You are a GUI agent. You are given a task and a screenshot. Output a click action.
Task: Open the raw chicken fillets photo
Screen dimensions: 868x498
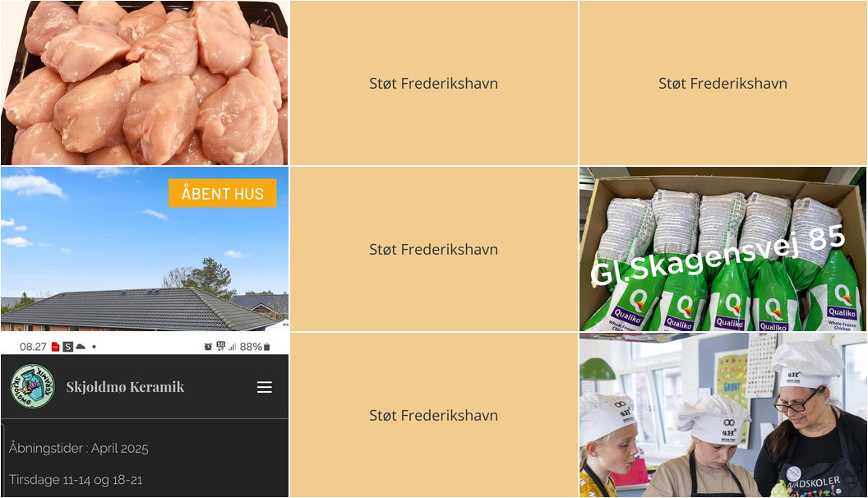tap(145, 83)
